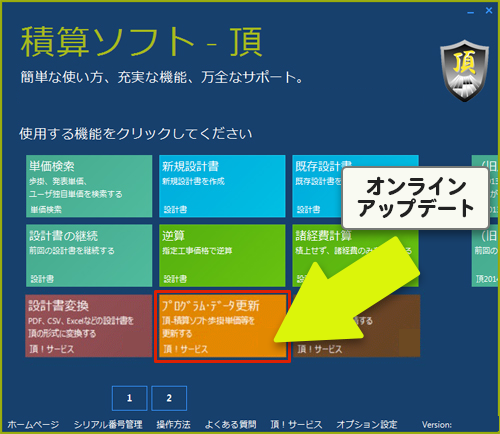Screen dimensions: 500x434
Task: Click the 頂!サービス footer link
Action: pos(296,424)
